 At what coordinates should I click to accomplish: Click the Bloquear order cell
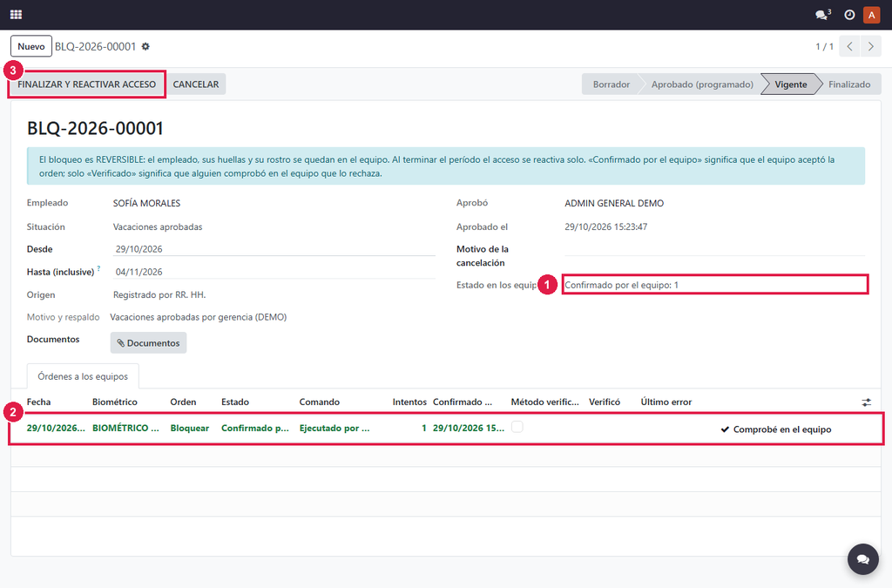189,429
